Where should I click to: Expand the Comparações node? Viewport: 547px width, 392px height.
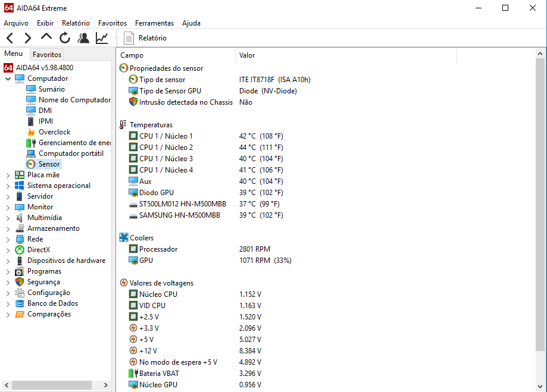point(8,314)
